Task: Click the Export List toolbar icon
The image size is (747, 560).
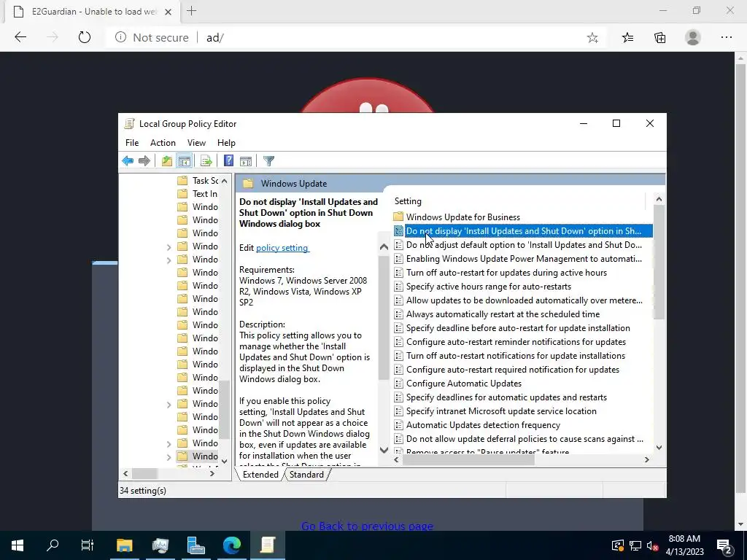Action: pyautogui.click(x=206, y=161)
